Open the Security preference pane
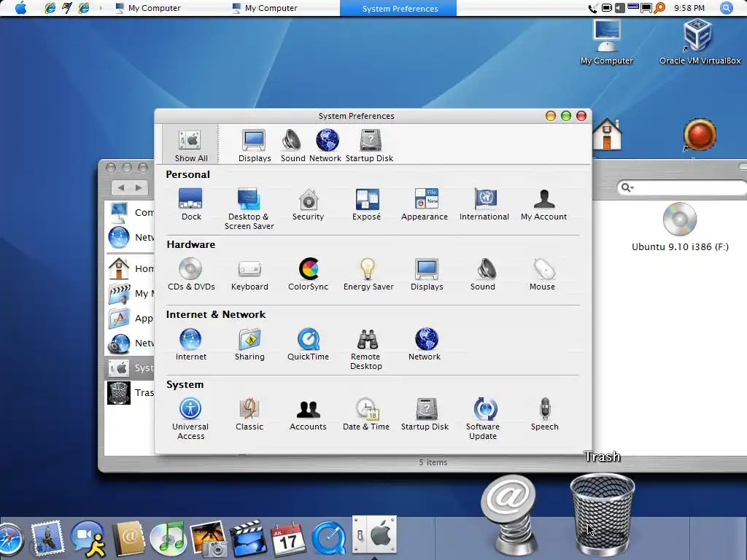Viewport: 747px width, 560px height. click(309, 204)
